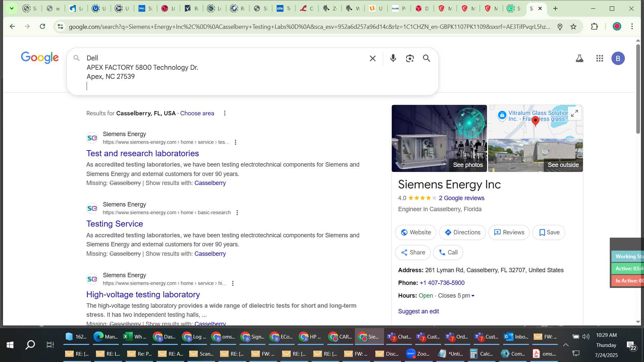644x362 pixels.
Task: Click Choose area link
Action: pos(197,113)
